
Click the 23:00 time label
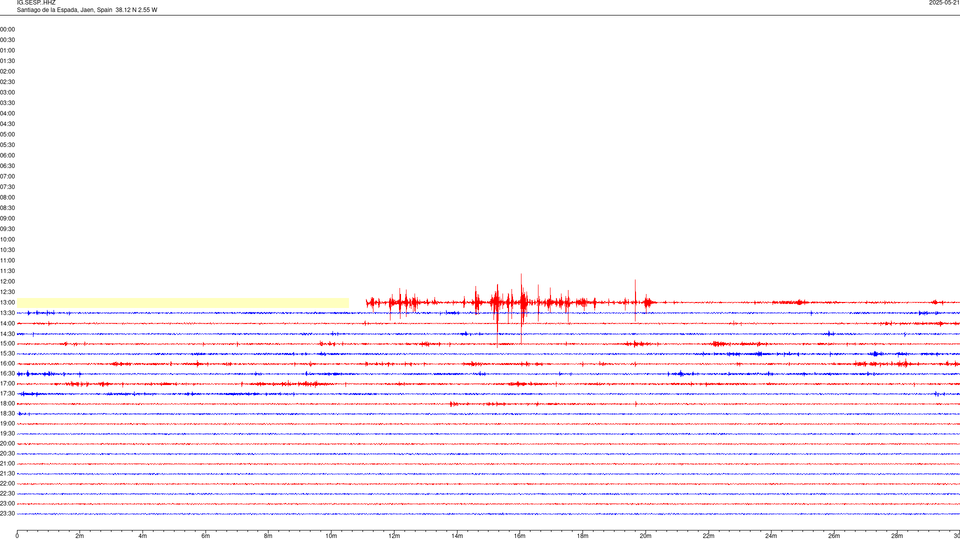[x=7, y=503]
